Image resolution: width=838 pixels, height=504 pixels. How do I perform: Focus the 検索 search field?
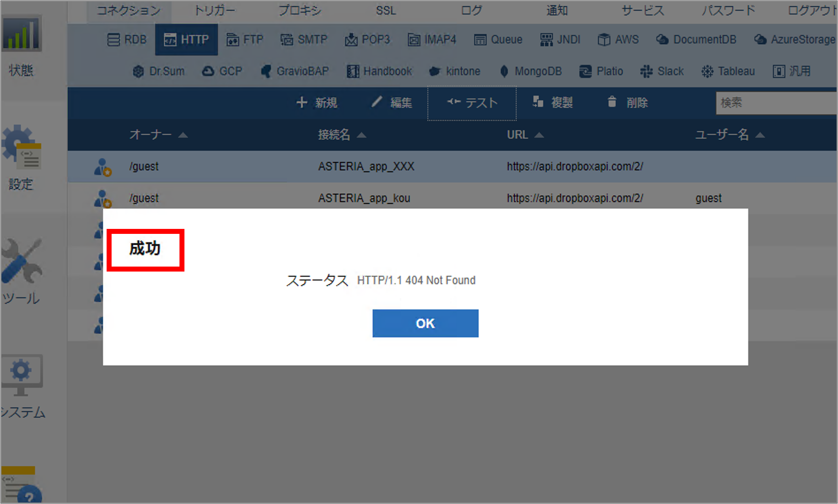click(x=777, y=103)
